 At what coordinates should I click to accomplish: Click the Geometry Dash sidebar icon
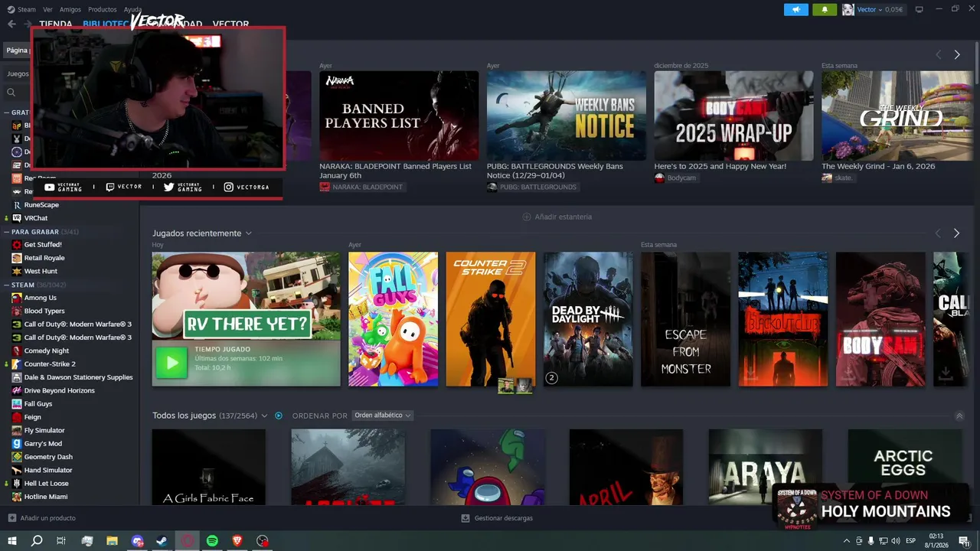[x=17, y=457]
